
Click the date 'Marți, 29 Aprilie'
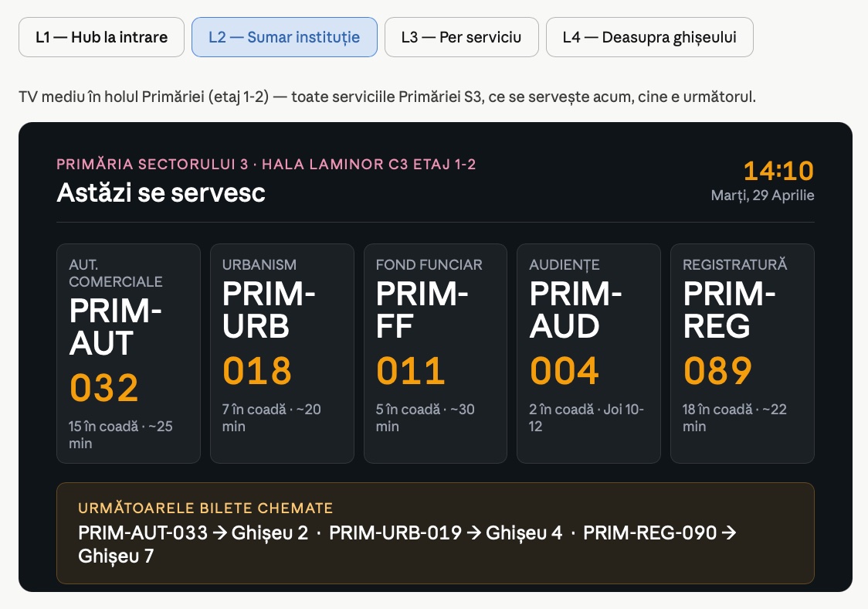762,196
